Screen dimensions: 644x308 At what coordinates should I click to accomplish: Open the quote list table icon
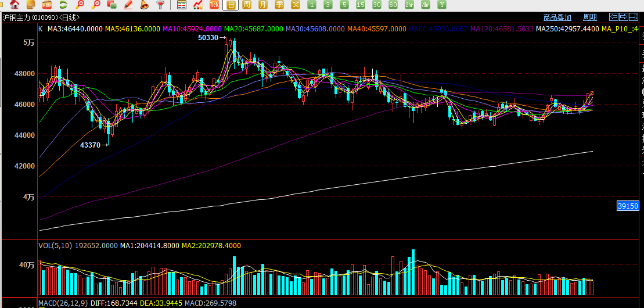tap(182, 5)
